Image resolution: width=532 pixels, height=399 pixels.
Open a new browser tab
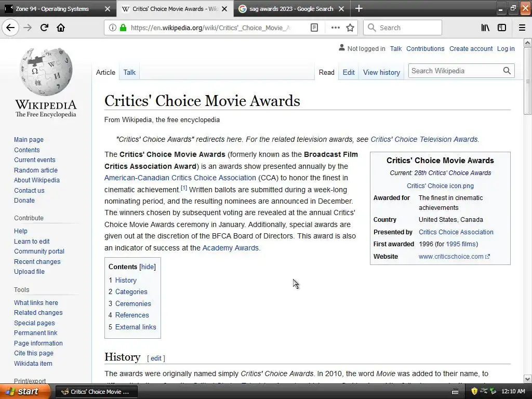pos(359,8)
